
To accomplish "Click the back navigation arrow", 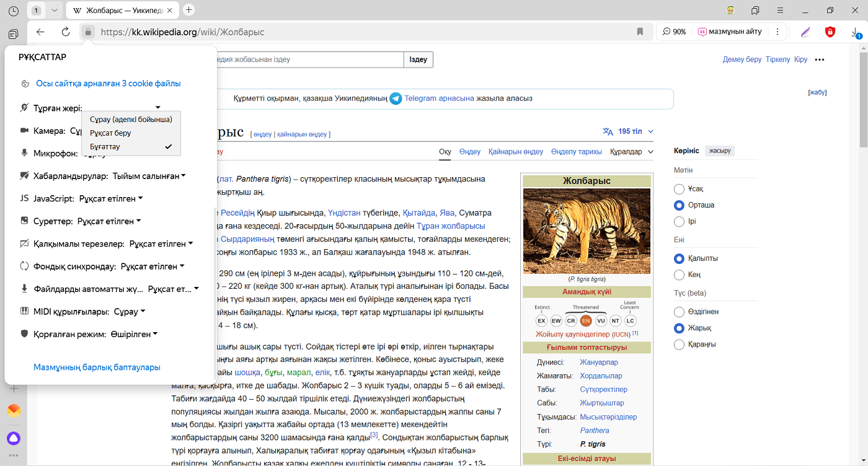I will click(40, 32).
